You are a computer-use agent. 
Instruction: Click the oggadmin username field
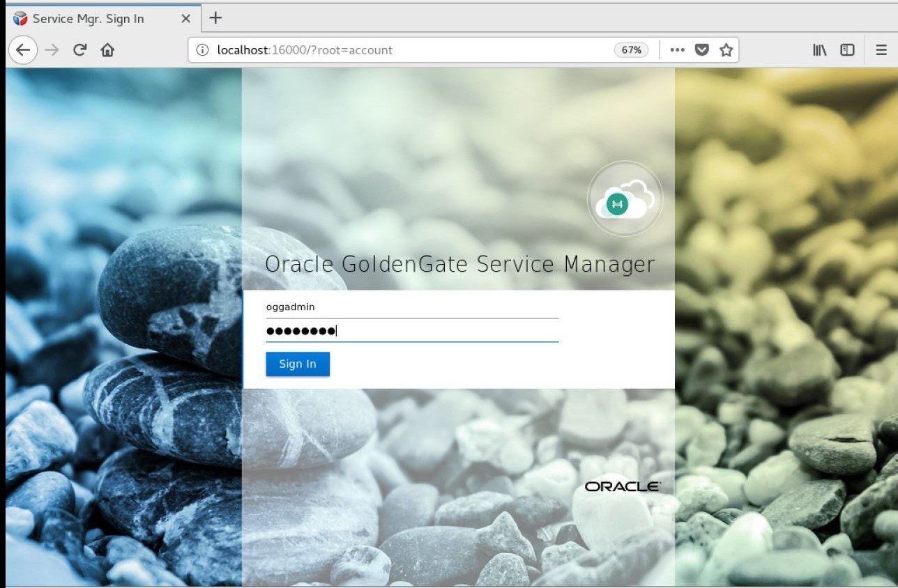pyautogui.click(x=412, y=307)
